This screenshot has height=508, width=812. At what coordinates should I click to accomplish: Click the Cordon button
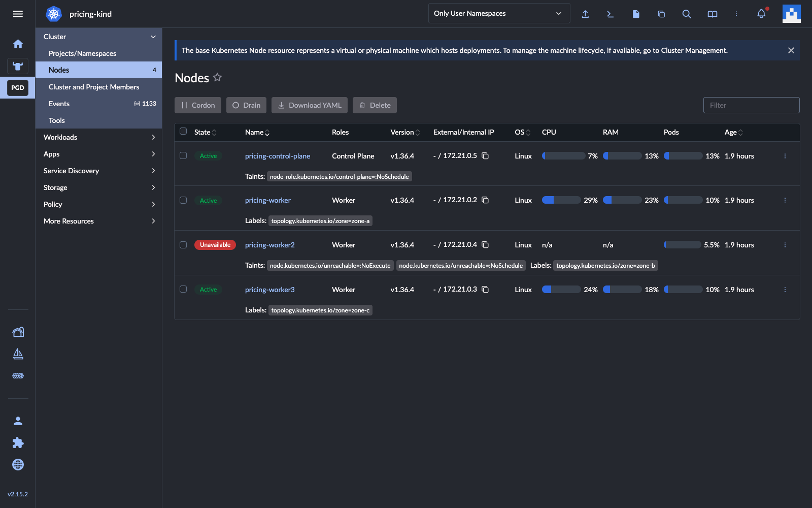click(x=198, y=105)
